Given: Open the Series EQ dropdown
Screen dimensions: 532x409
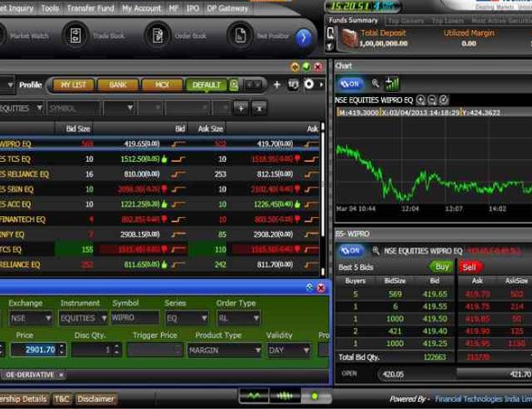Looking at the screenshot, I should click(204, 318).
